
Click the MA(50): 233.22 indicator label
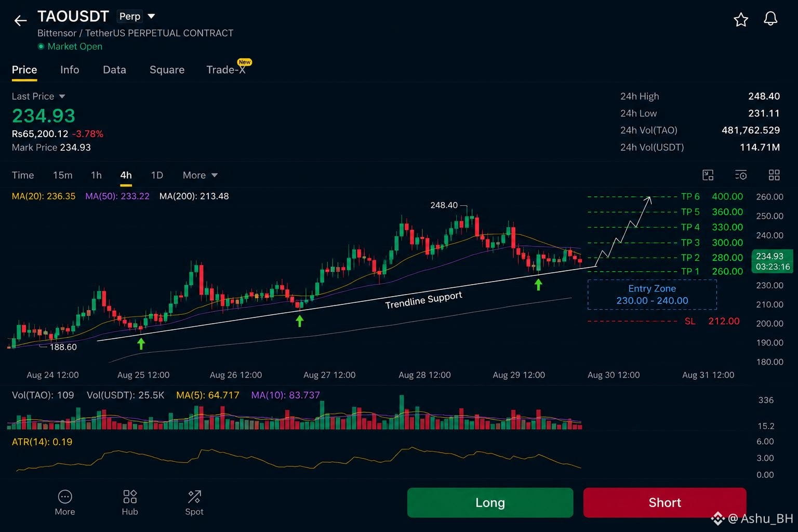click(x=117, y=196)
